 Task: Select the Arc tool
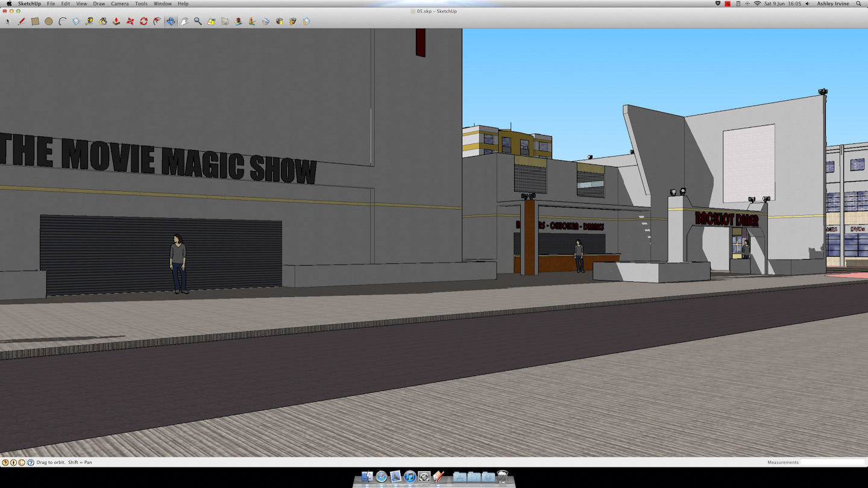point(62,21)
